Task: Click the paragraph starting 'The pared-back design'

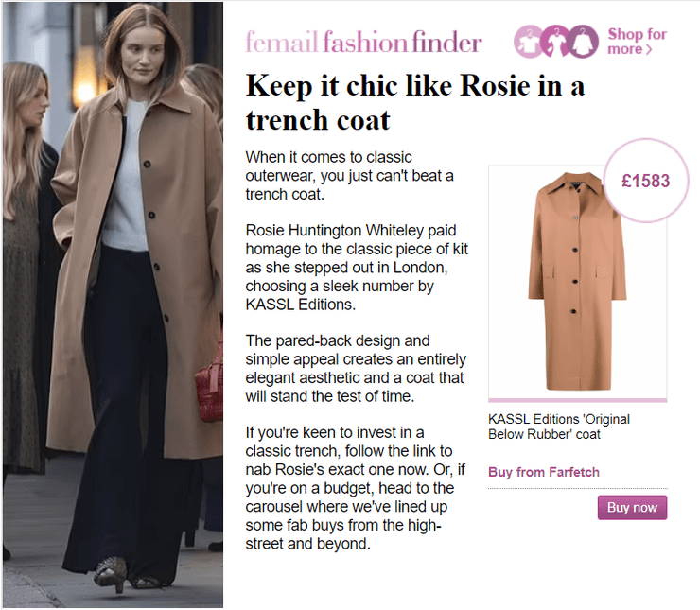Action: (x=356, y=369)
